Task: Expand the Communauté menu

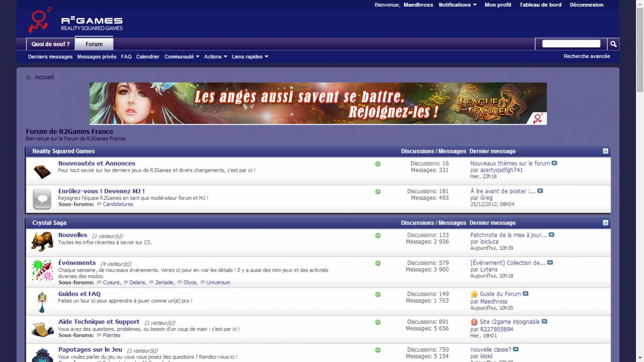Action: tap(182, 57)
